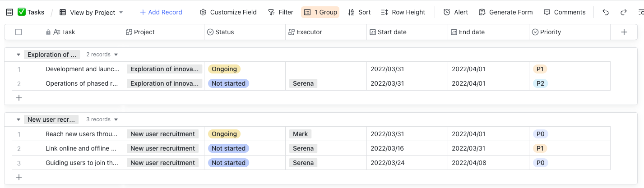Click the undo arrow icon

tap(606, 12)
